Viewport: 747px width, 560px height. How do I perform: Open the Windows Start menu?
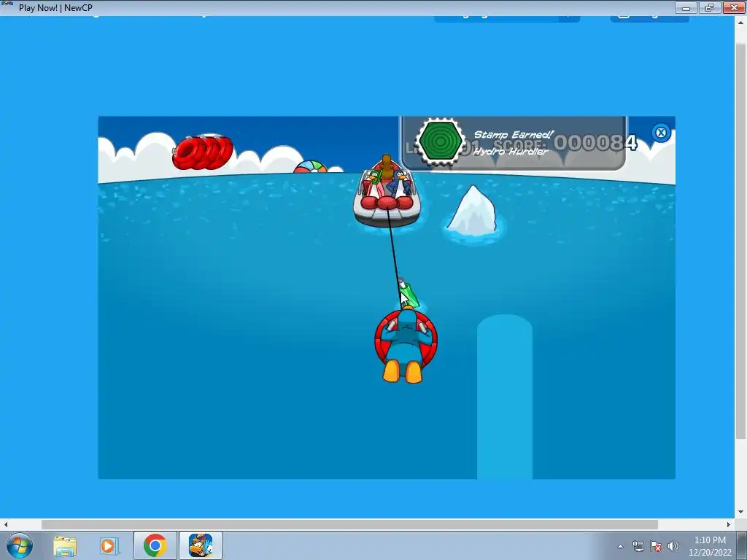coord(19,545)
